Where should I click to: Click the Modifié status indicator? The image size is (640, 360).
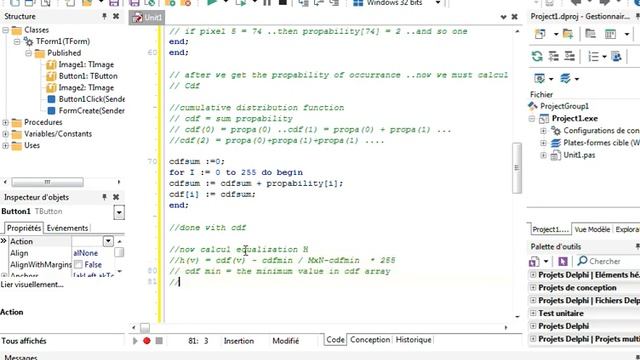coord(286,341)
